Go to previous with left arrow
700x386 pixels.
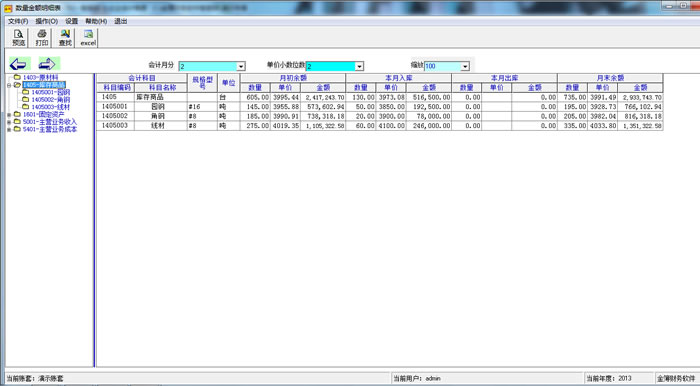point(19,64)
